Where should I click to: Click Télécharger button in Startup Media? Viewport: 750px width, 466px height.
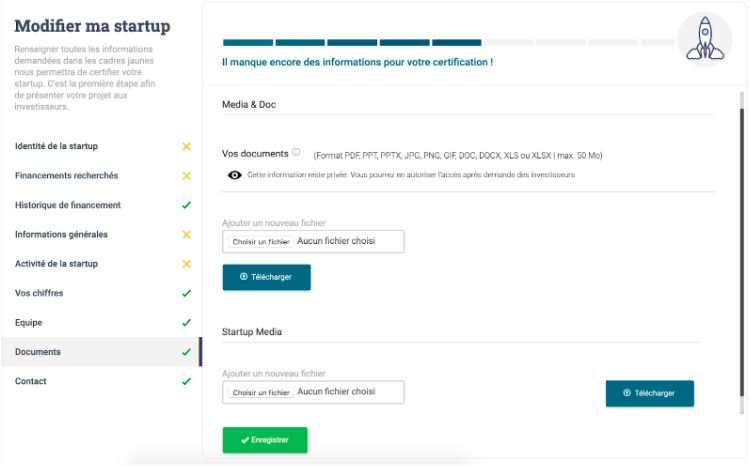650,394
